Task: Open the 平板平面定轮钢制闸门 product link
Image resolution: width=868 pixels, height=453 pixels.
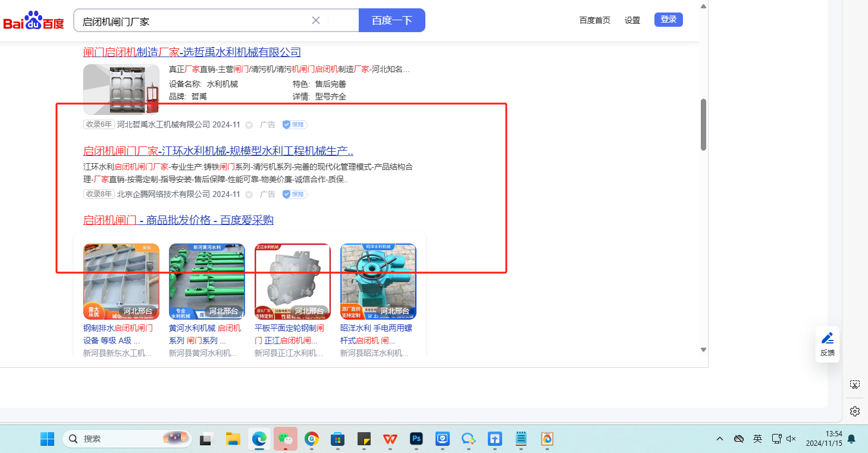Action: coord(290,335)
